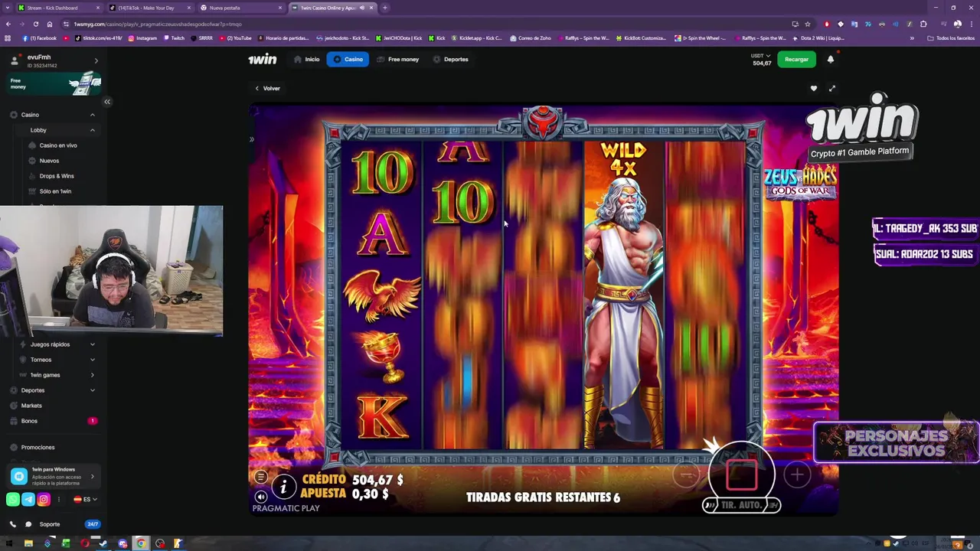
Task: Open the slot game hamburger menu
Action: 261,477
